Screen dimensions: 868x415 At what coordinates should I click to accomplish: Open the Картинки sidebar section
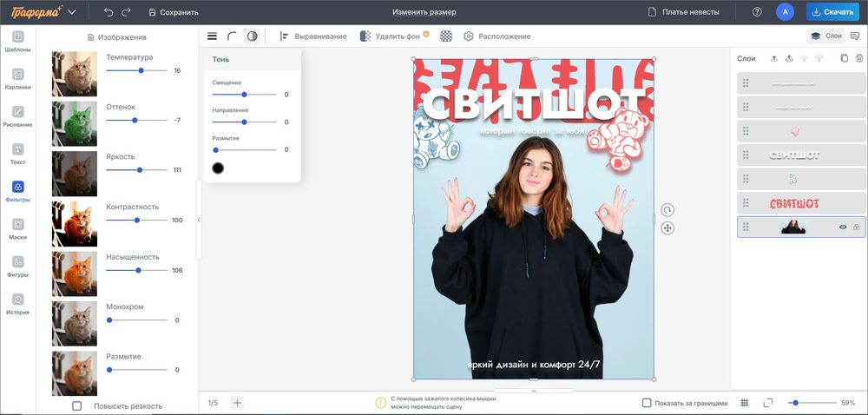pos(17,79)
